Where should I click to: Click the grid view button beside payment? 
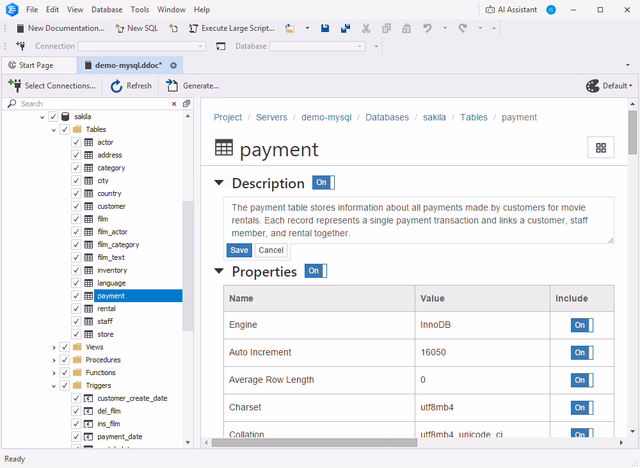tap(601, 148)
